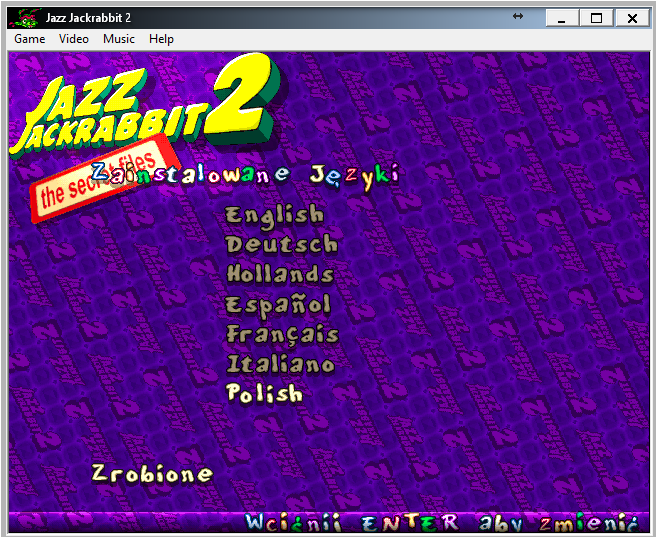This screenshot has width=656, height=537.
Task: Open the Music menu
Action: (119, 39)
